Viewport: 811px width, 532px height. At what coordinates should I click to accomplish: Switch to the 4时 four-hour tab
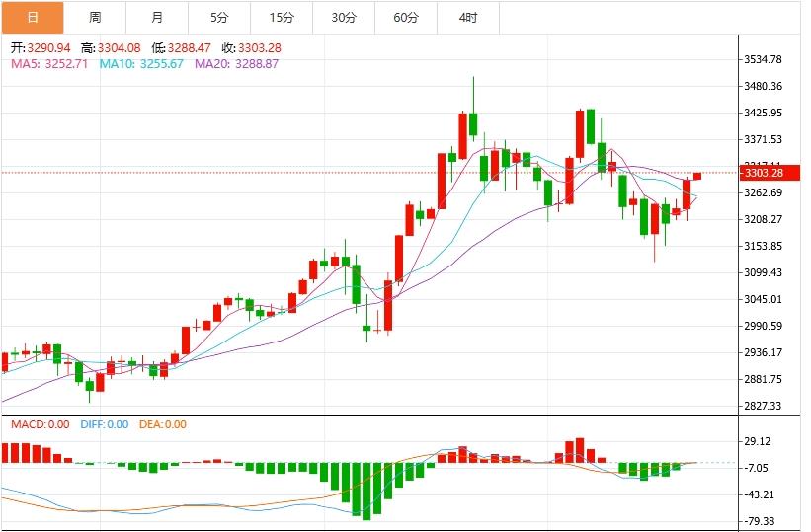468,18
